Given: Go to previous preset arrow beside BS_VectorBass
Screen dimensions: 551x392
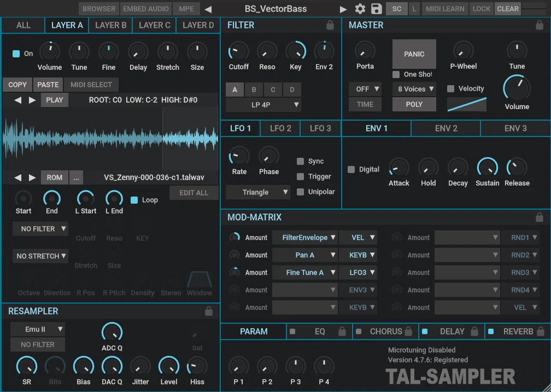Looking at the screenshot, I should (208, 9).
